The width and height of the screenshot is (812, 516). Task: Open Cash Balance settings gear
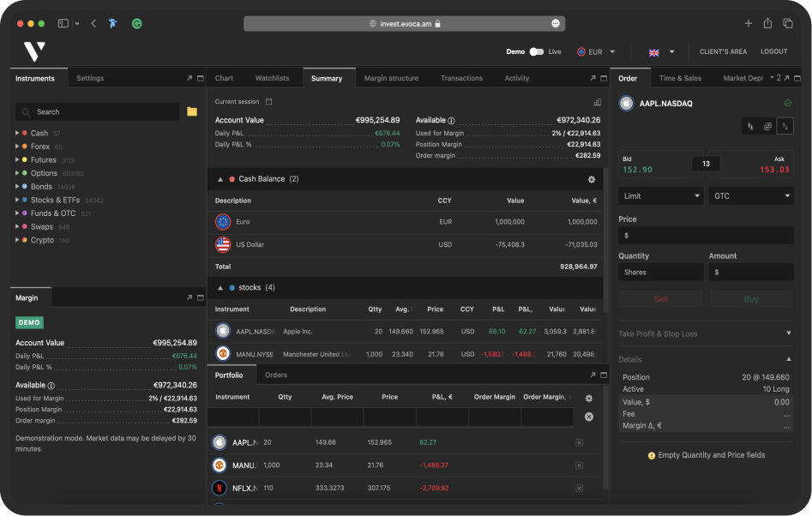pos(591,179)
